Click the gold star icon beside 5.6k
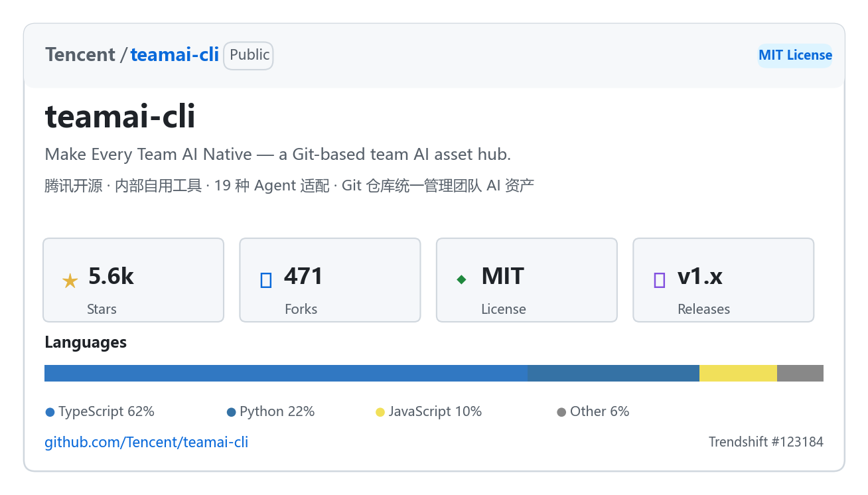This screenshot has width=868, height=495. tap(70, 281)
